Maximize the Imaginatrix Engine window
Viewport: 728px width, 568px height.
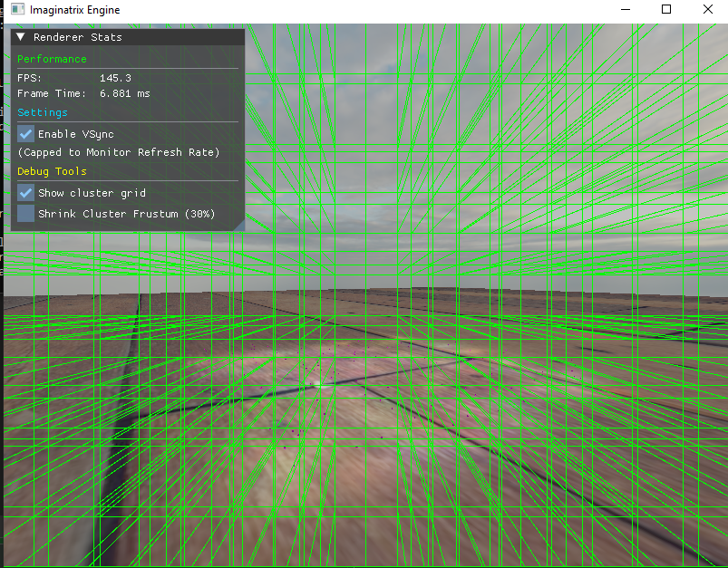pyautogui.click(x=666, y=9)
